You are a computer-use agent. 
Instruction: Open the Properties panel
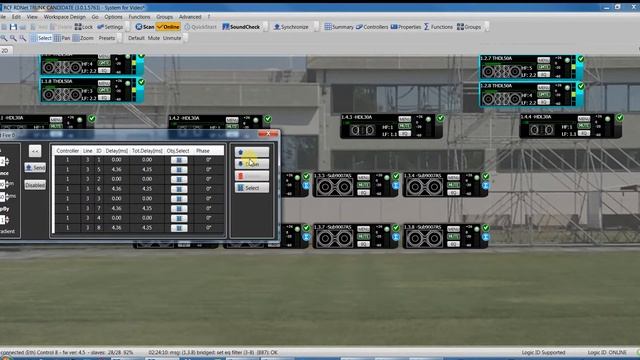(406, 27)
